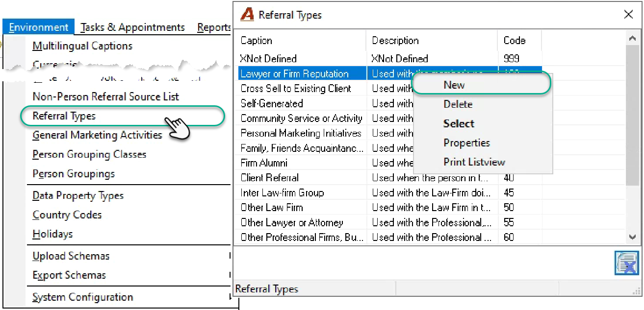Click Select in the context menu
644x310 pixels.
coord(459,124)
